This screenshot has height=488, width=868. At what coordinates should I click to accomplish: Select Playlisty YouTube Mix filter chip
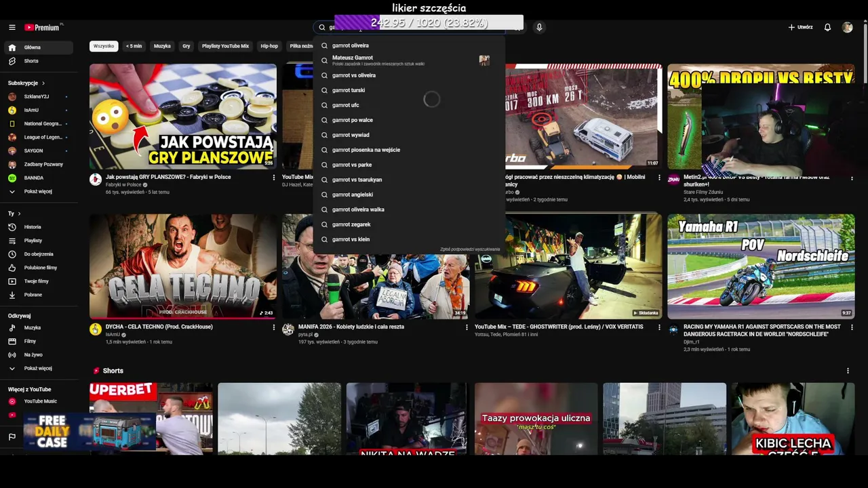[x=225, y=46]
